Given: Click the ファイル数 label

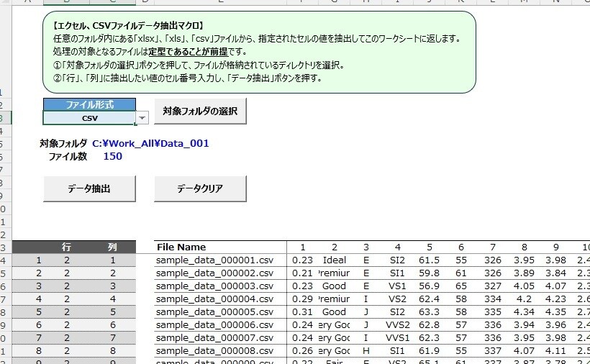Looking at the screenshot, I should tap(68, 156).
